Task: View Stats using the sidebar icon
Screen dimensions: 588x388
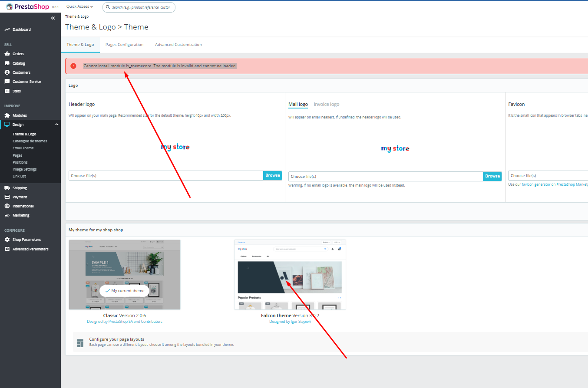Action: click(x=7, y=90)
